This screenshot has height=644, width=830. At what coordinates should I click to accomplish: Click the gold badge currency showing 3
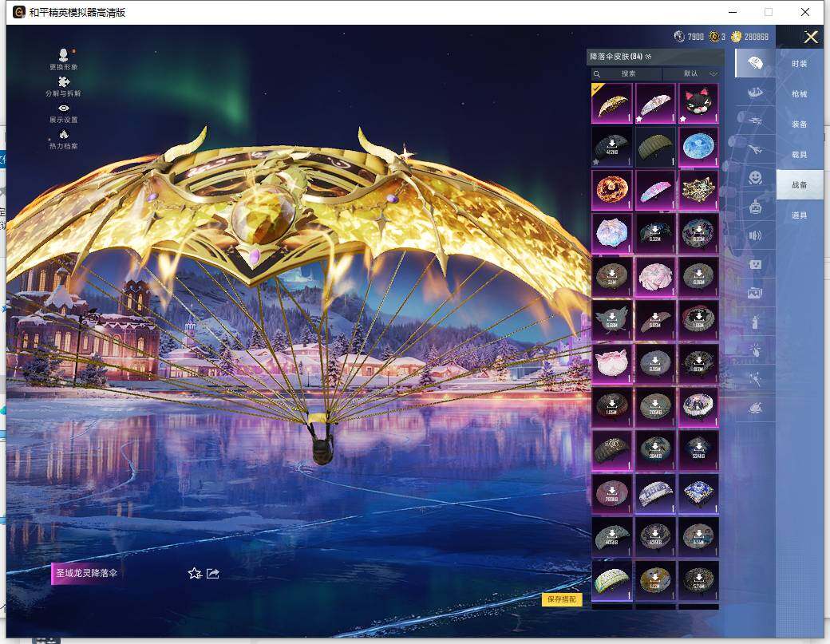tap(714, 37)
